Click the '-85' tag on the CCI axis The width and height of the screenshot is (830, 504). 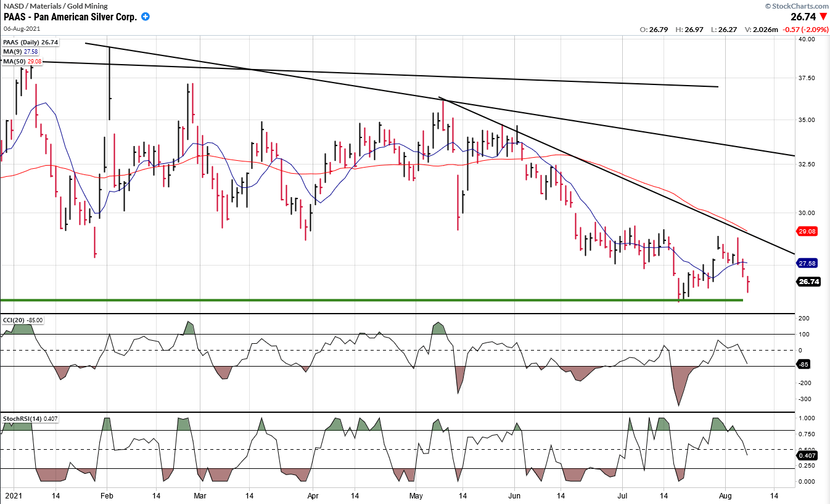click(804, 365)
